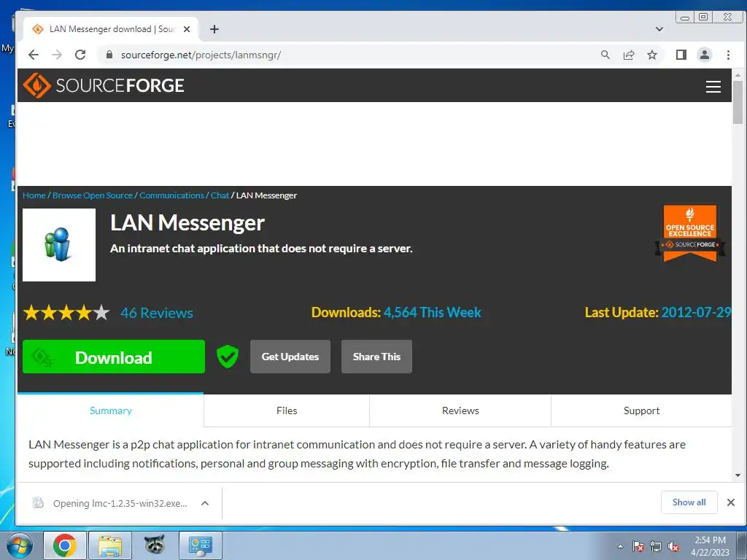Click the Action Center flag tray icon
The height and width of the screenshot is (560, 747).
coord(638,546)
